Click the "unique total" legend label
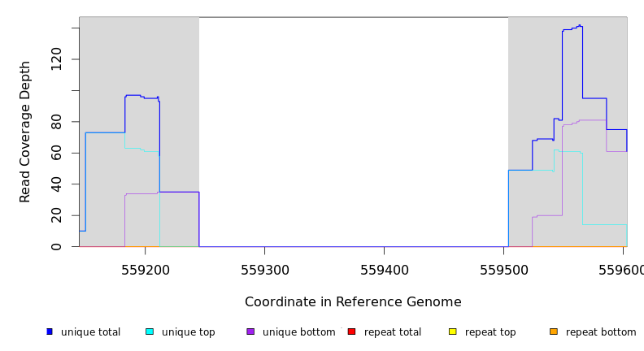This screenshot has height=351, width=644. coord(90,332)
